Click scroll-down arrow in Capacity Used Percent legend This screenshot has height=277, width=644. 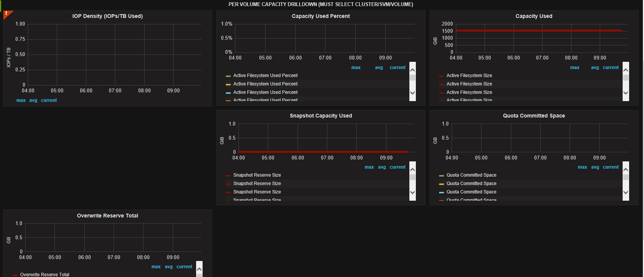[412, 93]
